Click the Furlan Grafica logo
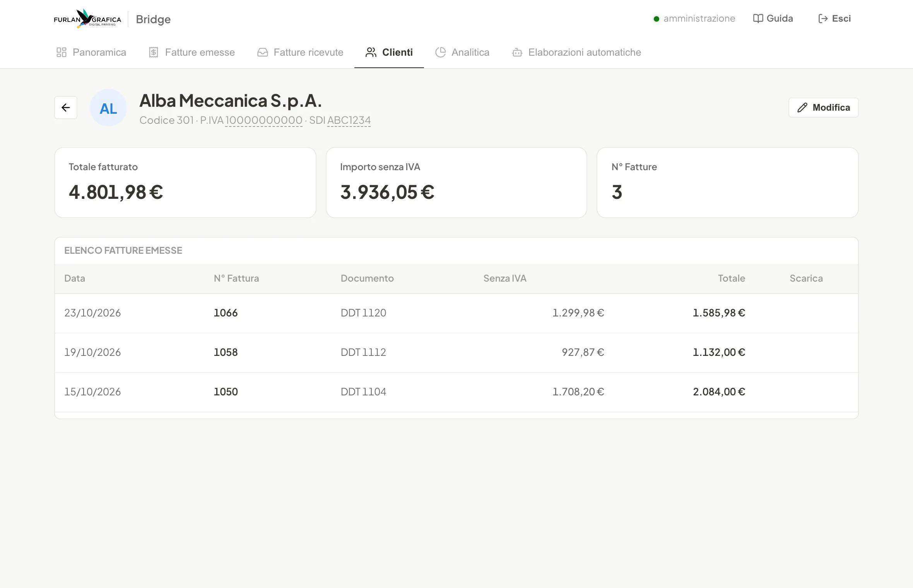 coord(87,19)
